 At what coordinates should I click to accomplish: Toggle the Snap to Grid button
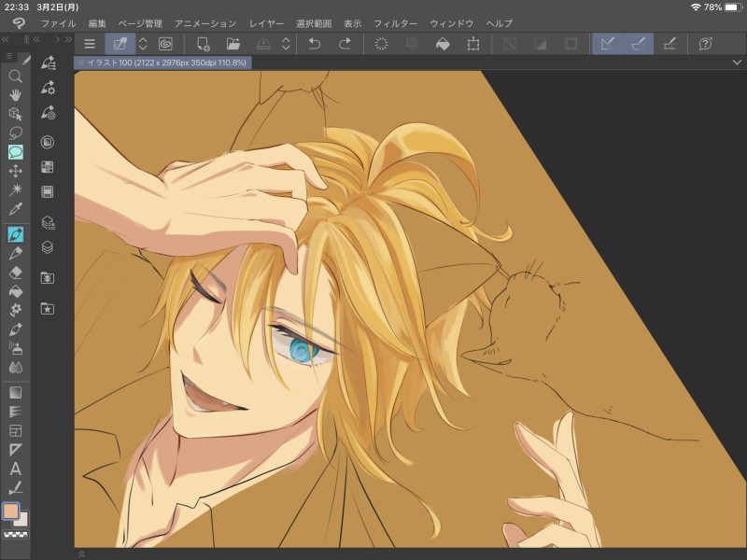click(669, 44)
